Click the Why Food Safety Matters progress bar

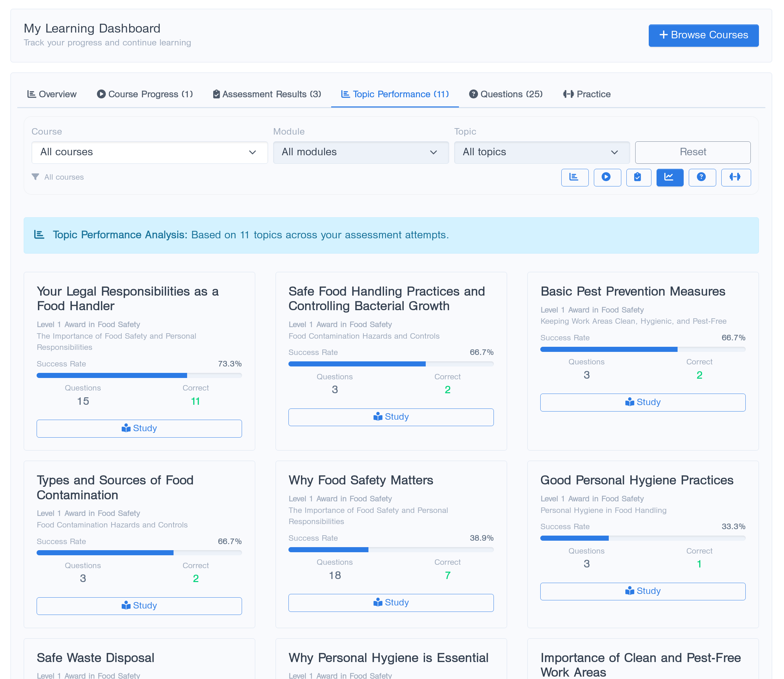[x=391, y=550]
